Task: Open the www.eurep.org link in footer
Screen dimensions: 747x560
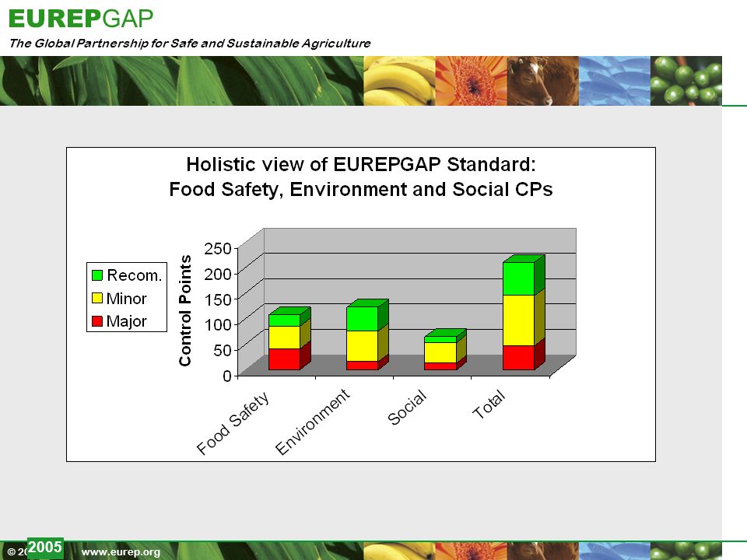Action: 121,552
